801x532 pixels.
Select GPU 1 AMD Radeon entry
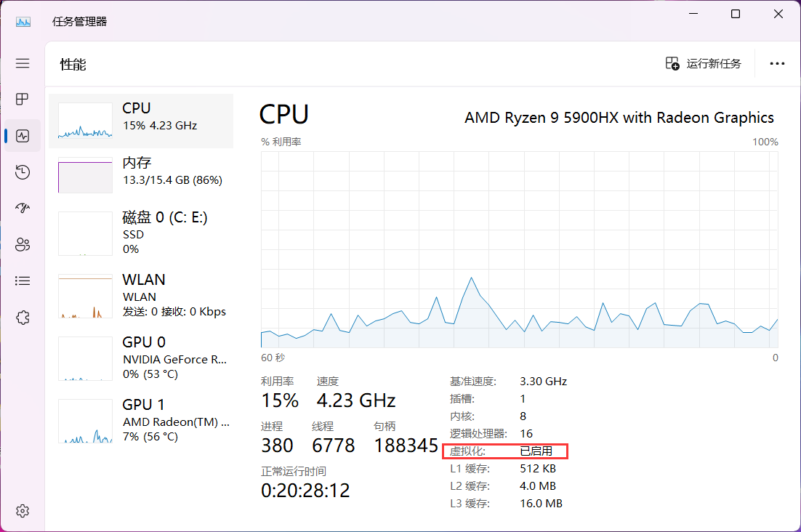tap(141, 421)
